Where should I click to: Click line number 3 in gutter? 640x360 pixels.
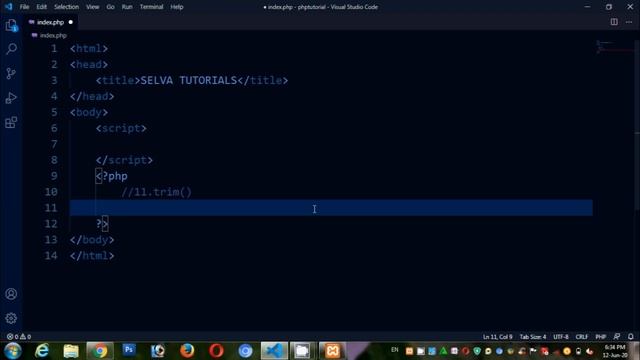(x=54, y=80)
